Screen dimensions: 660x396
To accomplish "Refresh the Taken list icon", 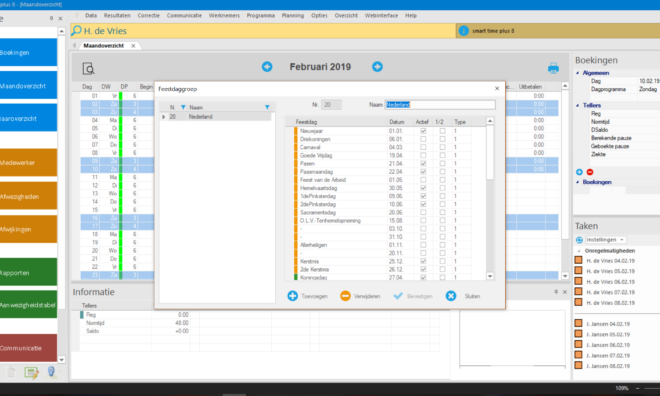I will click(x=579, y=240).
